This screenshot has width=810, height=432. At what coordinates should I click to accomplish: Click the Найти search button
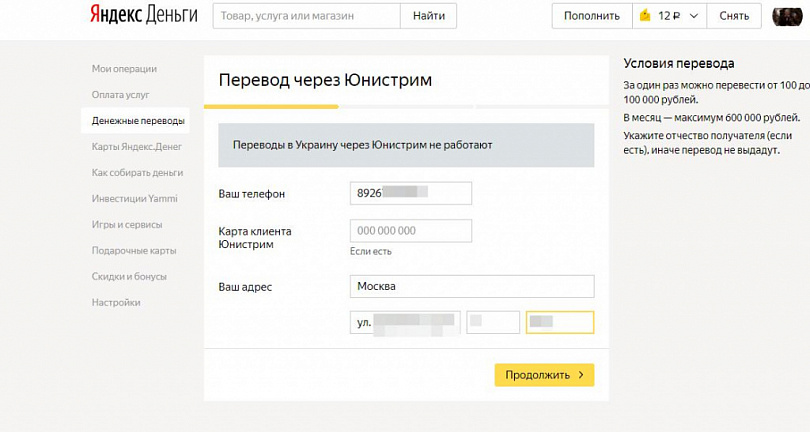point(428,16)
